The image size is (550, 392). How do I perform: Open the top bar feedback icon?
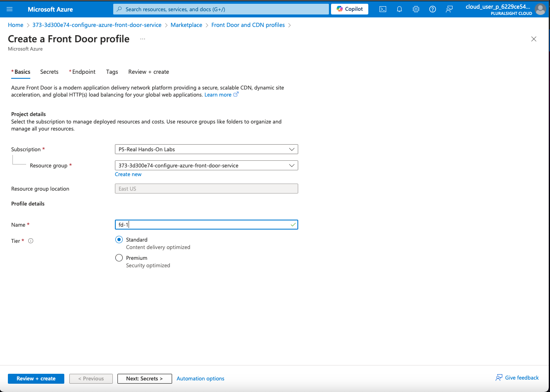[x=449, y=9]
